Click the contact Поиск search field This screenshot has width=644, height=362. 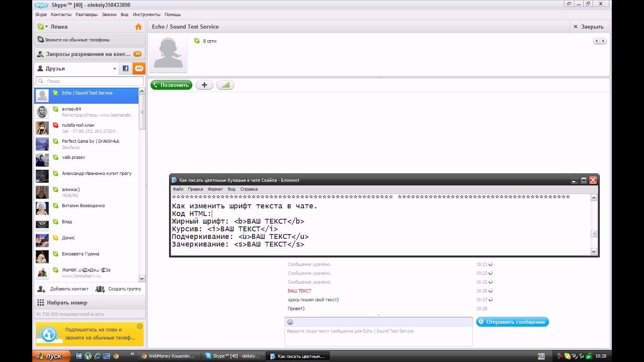click(90, 81)
